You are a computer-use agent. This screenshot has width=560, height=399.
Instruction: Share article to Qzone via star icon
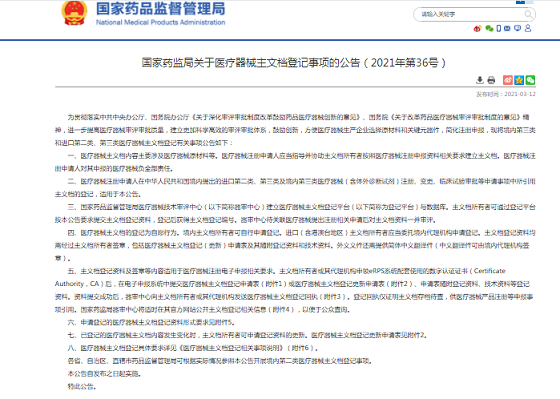click(519, 80)
